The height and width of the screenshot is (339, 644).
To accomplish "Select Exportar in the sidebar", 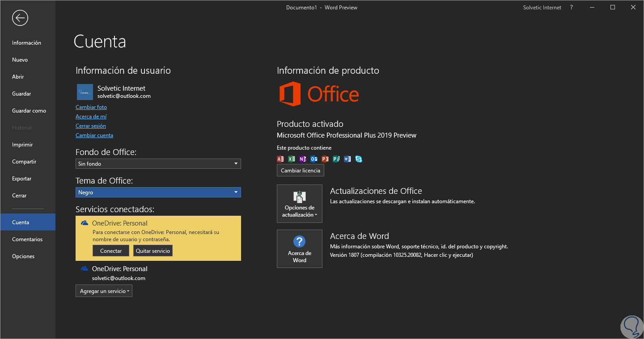I will click(x=28, y=179).
